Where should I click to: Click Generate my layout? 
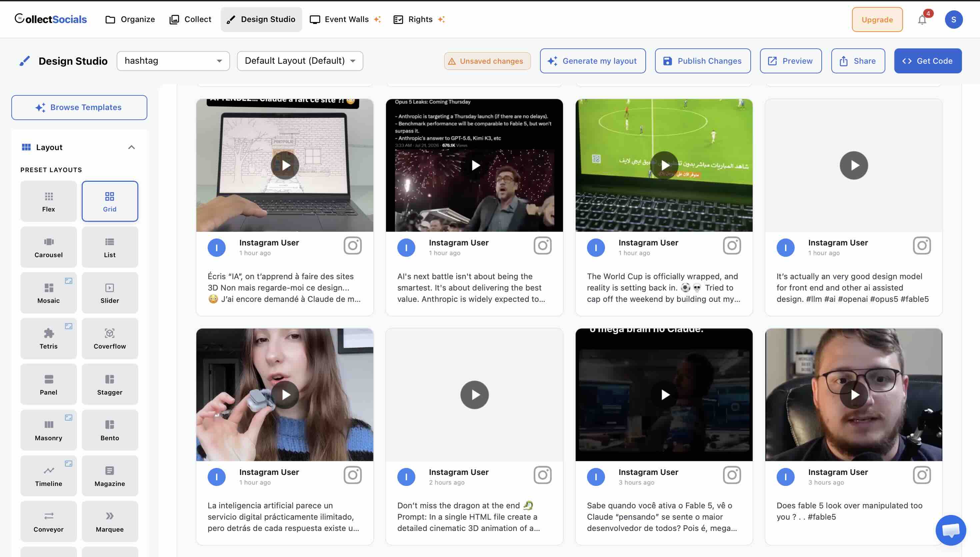(593, 61)
